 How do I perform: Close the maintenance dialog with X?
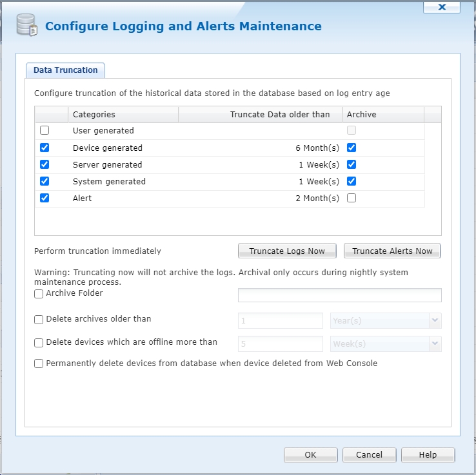point(442,7)
